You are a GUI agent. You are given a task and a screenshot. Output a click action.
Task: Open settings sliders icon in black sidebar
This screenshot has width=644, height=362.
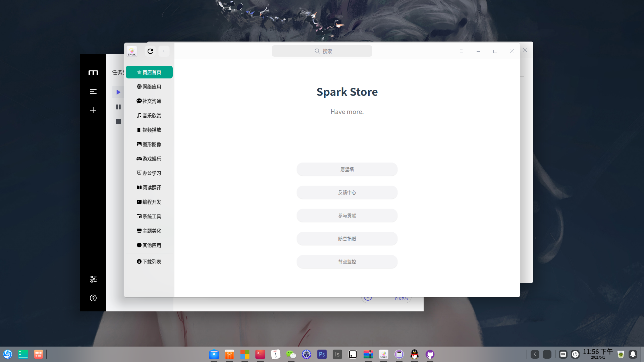[93, 279]
